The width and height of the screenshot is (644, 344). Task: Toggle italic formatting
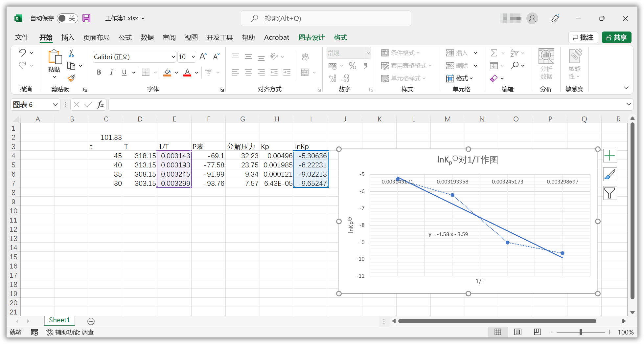(x=111, y=72)
